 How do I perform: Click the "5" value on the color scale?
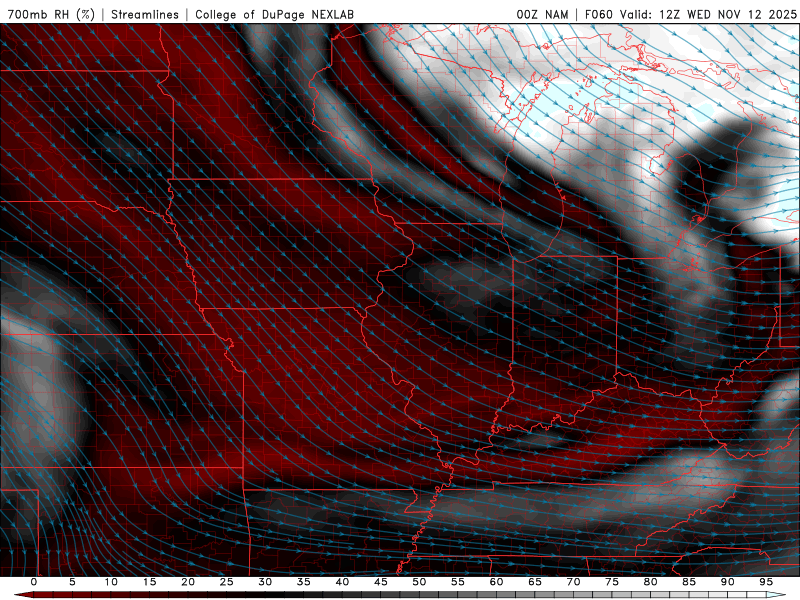point(72,582)
